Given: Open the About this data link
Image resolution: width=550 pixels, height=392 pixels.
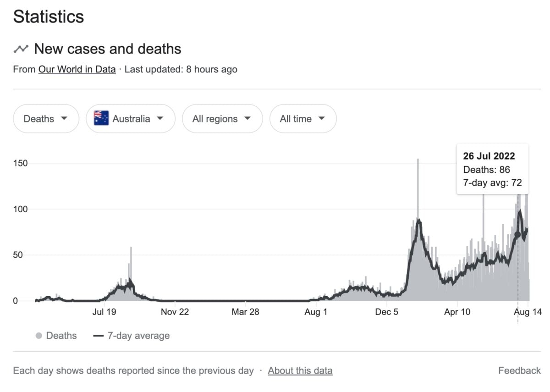Looking at the screenshot, I should pos(300,370).
